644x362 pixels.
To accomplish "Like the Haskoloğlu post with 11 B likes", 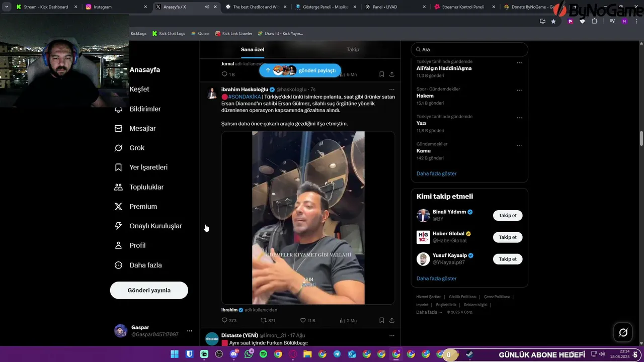I will click(x=307, y=320).
